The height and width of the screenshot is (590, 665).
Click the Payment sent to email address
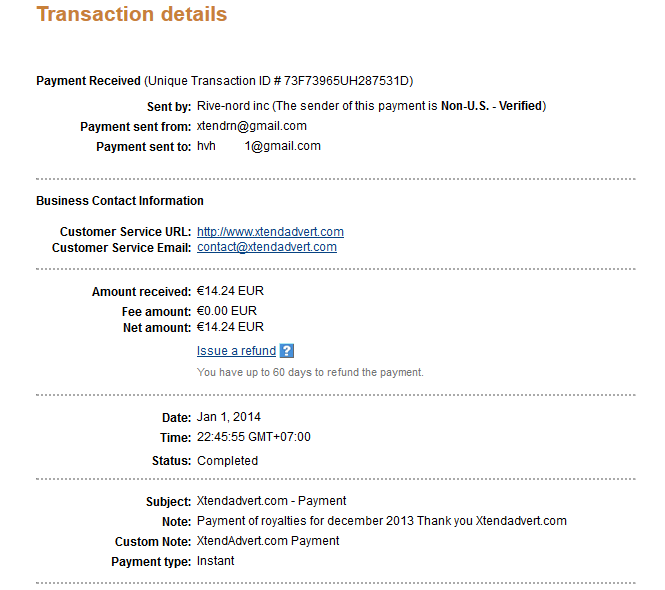point(259,146)
